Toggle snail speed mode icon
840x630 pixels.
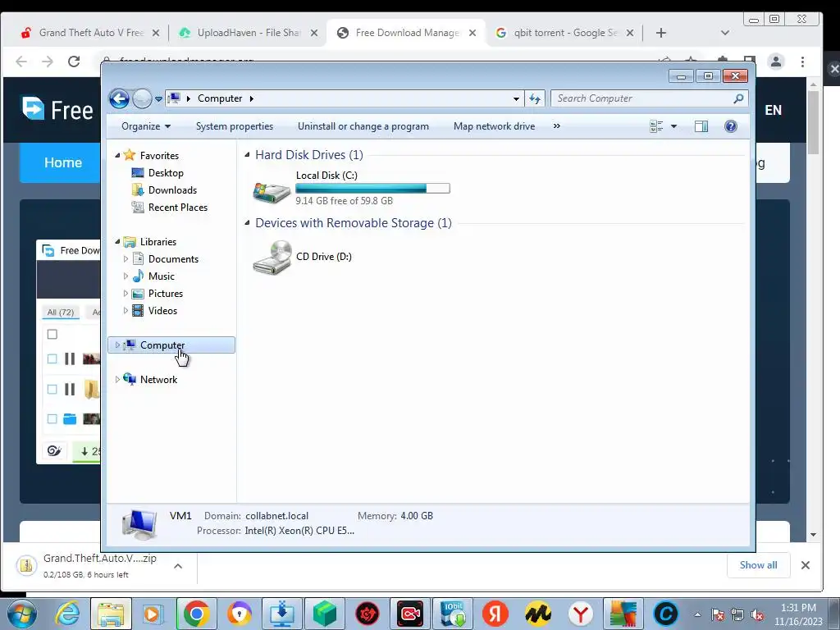click(x=54, y=451)
